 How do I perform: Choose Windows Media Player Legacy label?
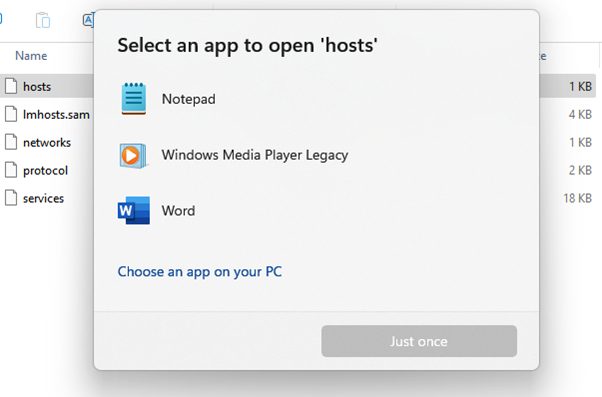(255, 155)
